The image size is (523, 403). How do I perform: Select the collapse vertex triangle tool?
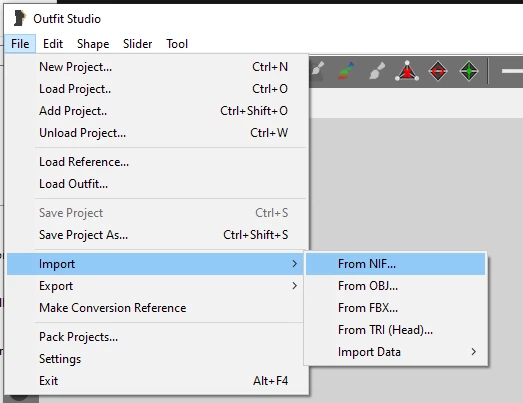pos(407,71)
